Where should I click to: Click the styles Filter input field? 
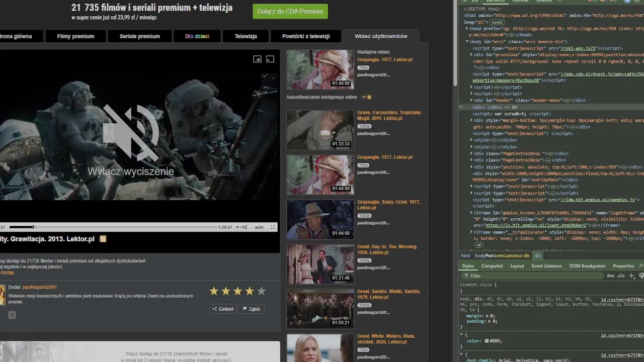tap(533, 276)
